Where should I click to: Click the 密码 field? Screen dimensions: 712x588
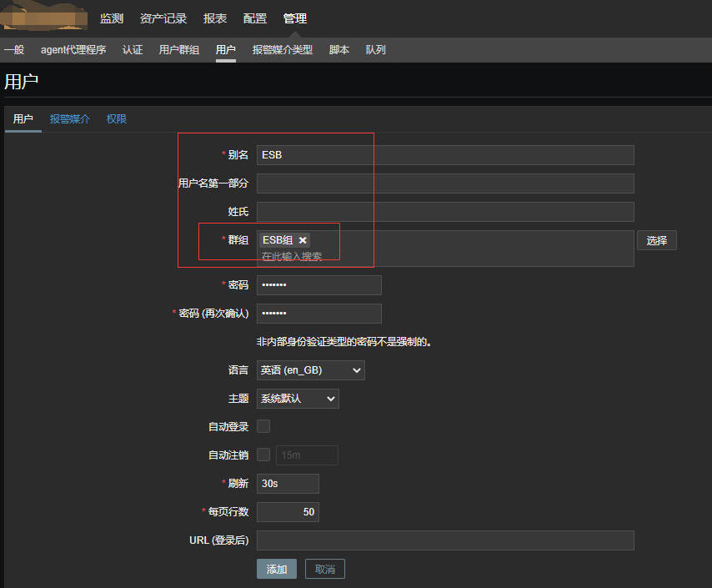319,285
